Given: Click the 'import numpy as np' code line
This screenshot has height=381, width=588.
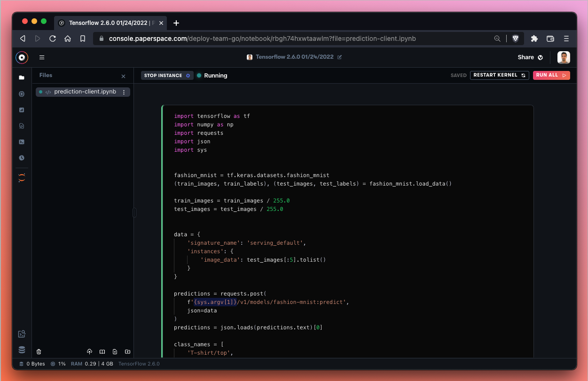Looking at the screenshot, I should click(204, 124).
